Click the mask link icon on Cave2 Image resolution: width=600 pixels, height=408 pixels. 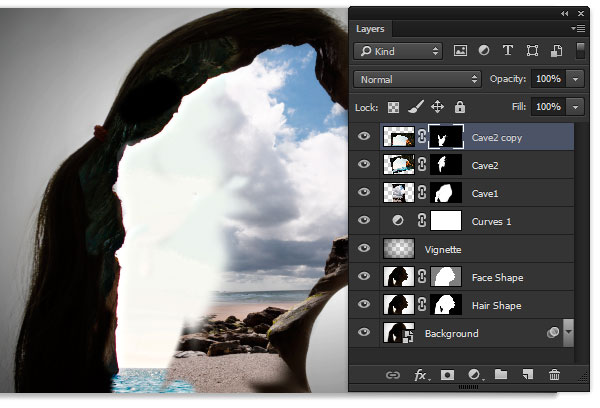(x=422, y=164)
